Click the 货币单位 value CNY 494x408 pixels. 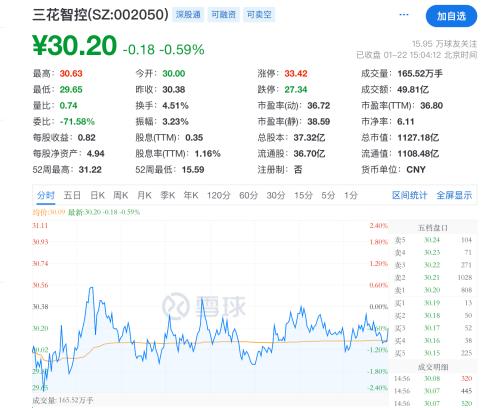(x=416, y=169)
